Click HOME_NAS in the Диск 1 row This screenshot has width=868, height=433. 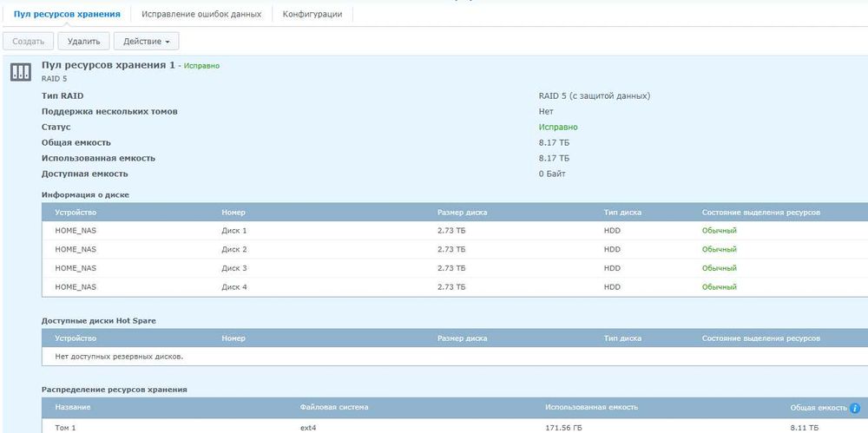pos(76,230)
